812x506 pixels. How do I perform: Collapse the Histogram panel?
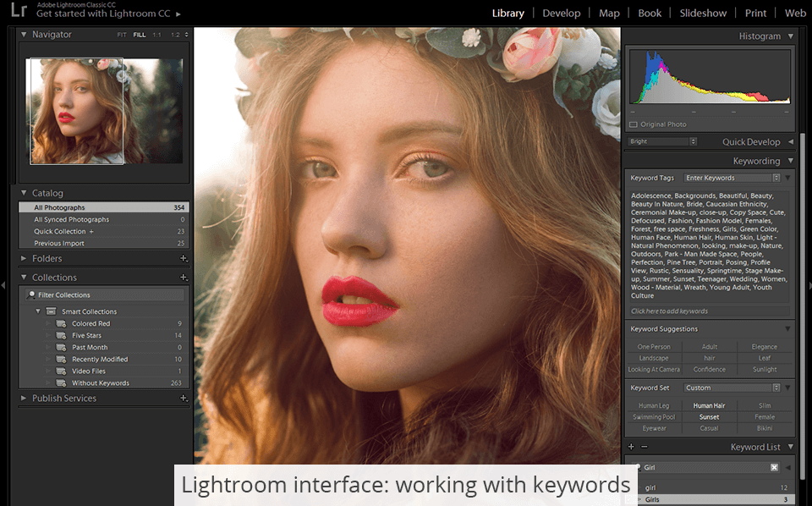pyautogui.click(x=790, y=36)
